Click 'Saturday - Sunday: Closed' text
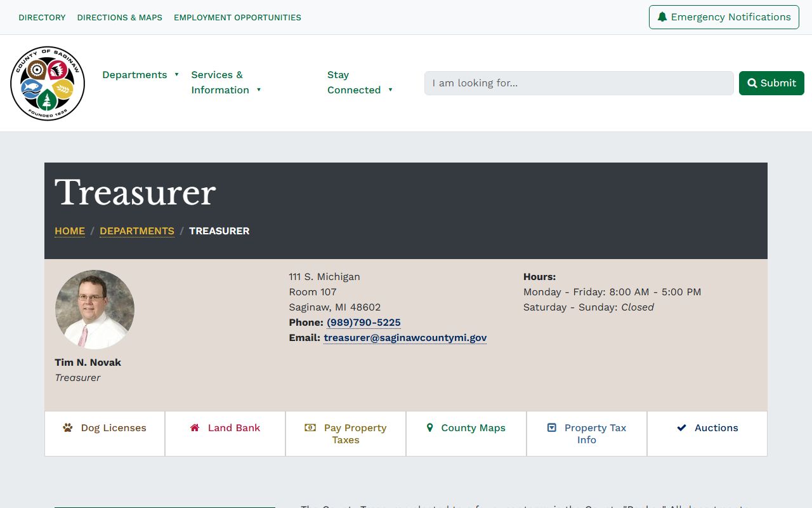 tap(589, 307)
